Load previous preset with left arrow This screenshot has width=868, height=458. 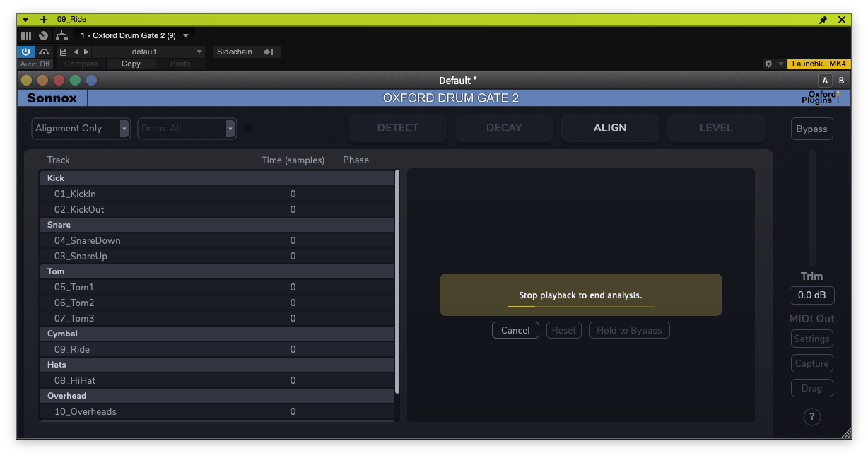76,52
